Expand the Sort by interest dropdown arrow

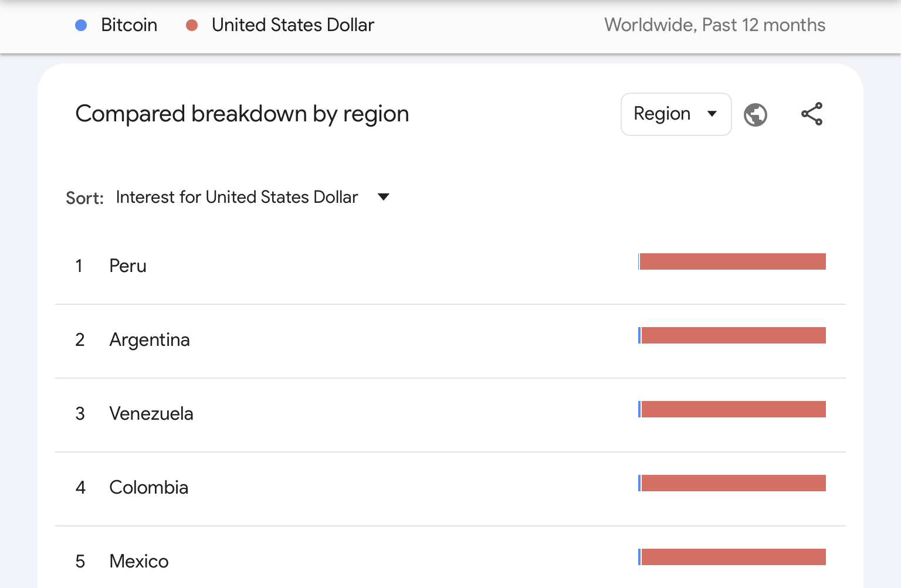(384, 197)
